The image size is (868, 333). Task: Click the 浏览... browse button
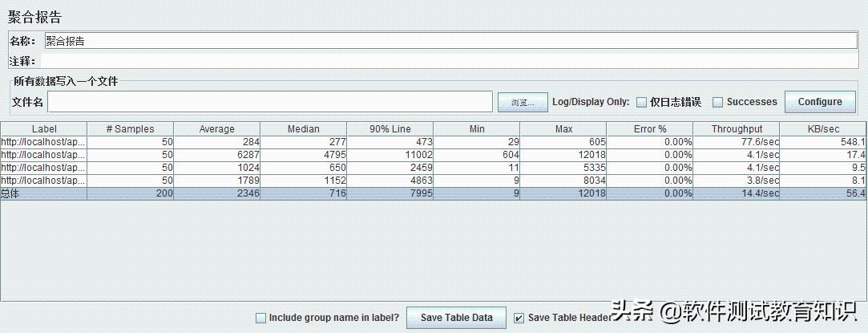pos(522,102)
